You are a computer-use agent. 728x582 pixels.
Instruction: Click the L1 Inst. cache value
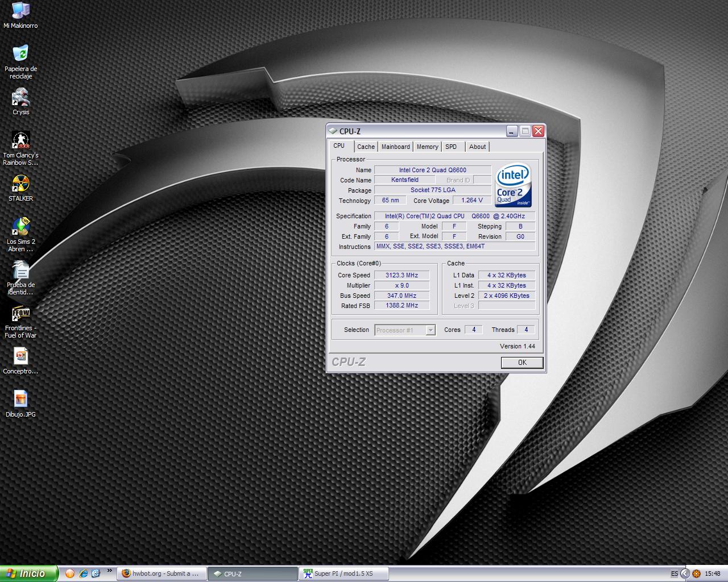point(506,285)
